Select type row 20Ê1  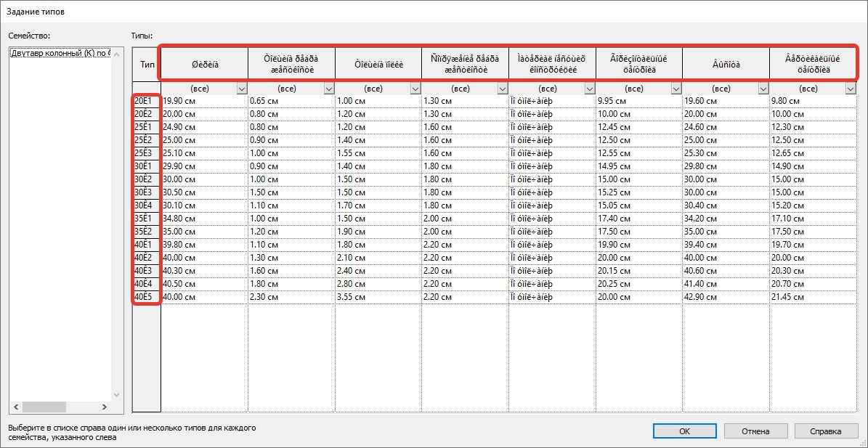click(x=147, y=101)
